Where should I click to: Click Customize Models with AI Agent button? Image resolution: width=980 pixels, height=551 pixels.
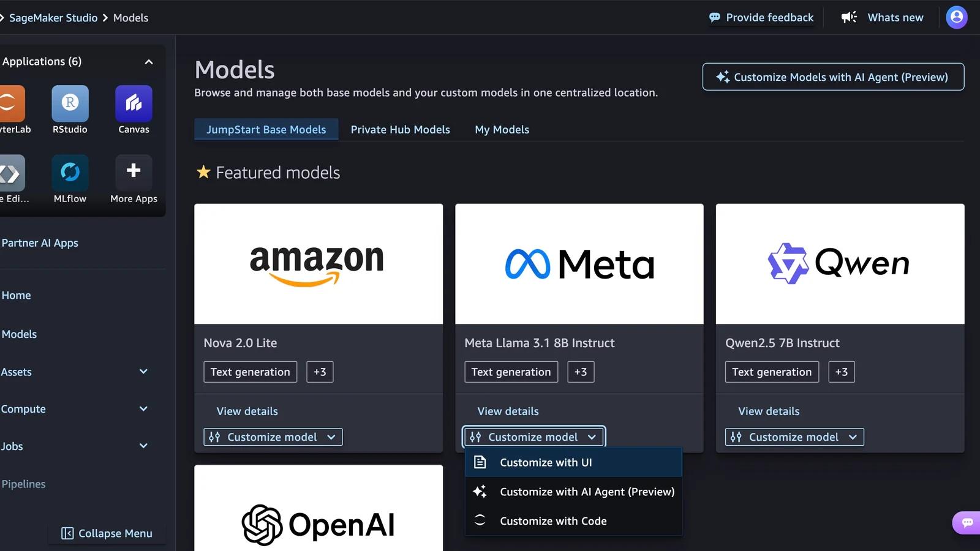click(x=833, y=77)
